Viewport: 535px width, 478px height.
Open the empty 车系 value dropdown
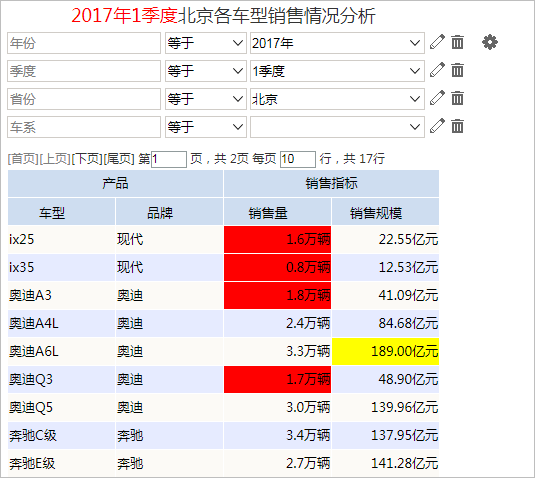click(x=337, y=127)
